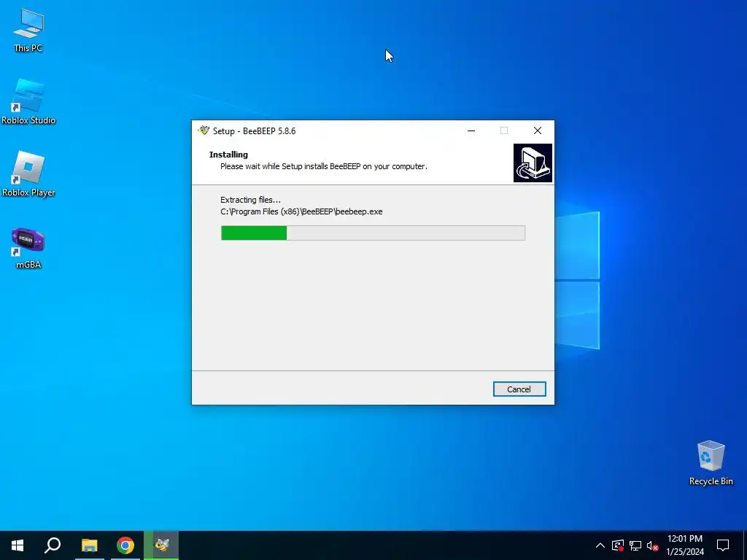747x560 pixels.
Task: Select the mGBA desktop shortcut
Action: (28, 248)
